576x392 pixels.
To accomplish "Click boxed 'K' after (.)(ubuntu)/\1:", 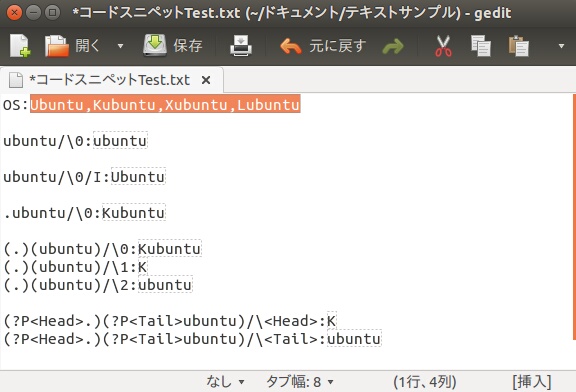I will click(143, 266).
